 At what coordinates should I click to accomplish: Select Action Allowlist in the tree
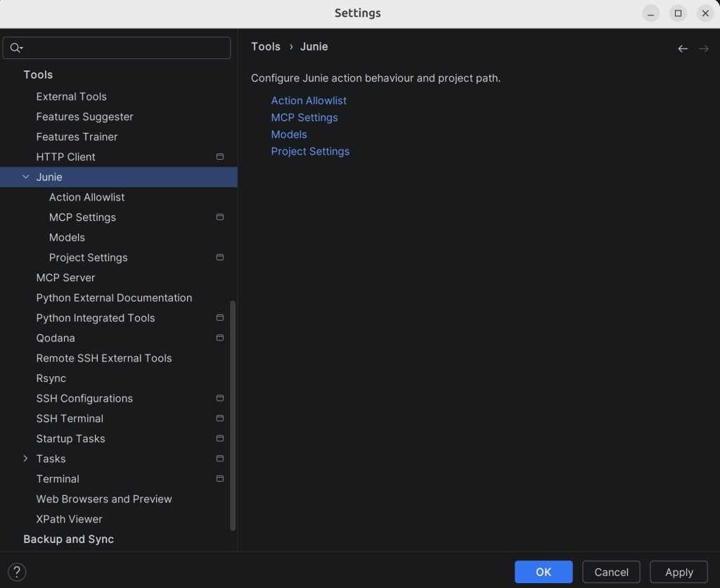(x=118, y=197)
